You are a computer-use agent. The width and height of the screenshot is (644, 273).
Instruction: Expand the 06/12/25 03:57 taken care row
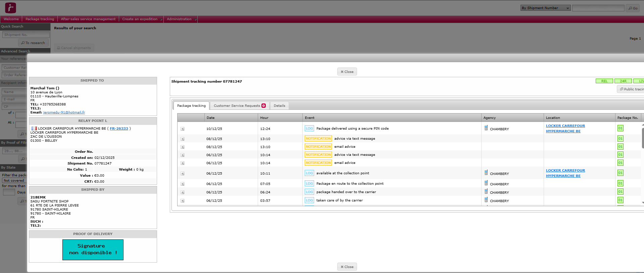coord(183,201)
